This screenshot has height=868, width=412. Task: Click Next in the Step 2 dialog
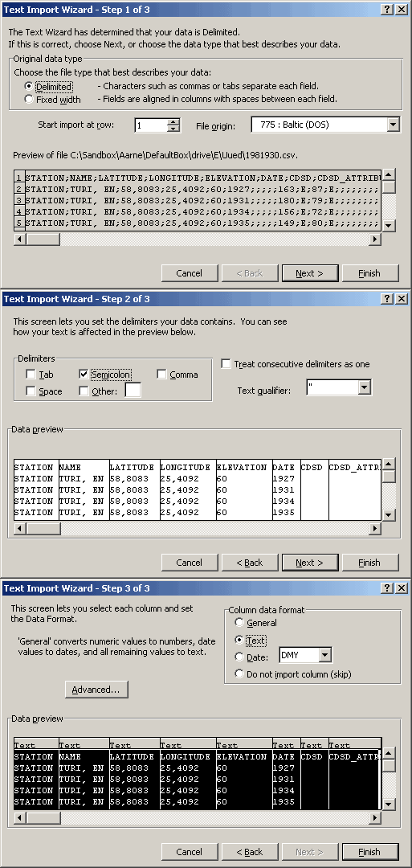pos(310,562)
